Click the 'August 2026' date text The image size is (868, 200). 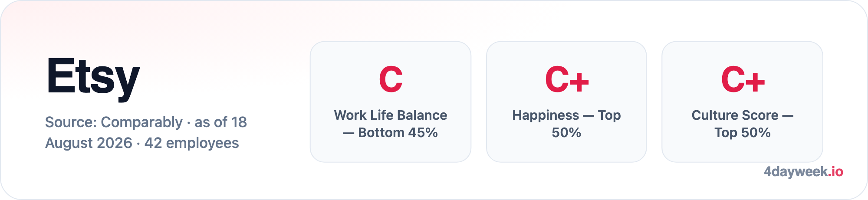tap(89, 143)
